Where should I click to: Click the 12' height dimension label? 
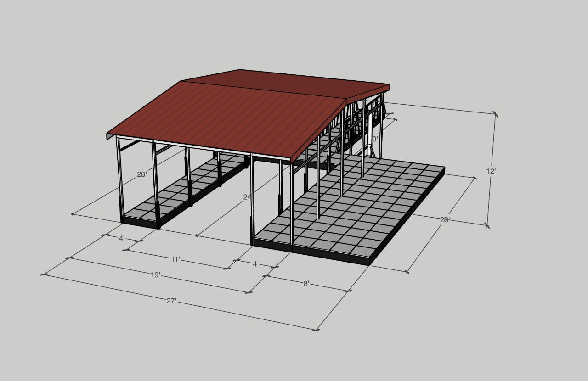point(491,171)
